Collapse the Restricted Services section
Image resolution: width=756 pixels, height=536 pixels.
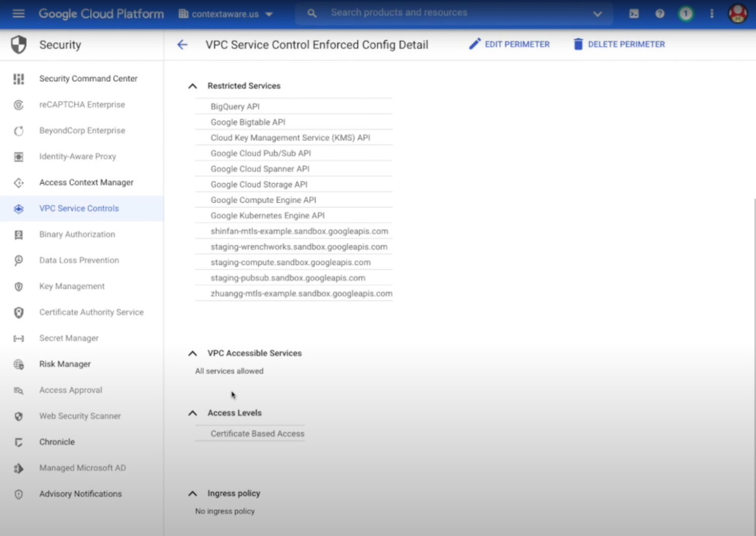[192, 86]
